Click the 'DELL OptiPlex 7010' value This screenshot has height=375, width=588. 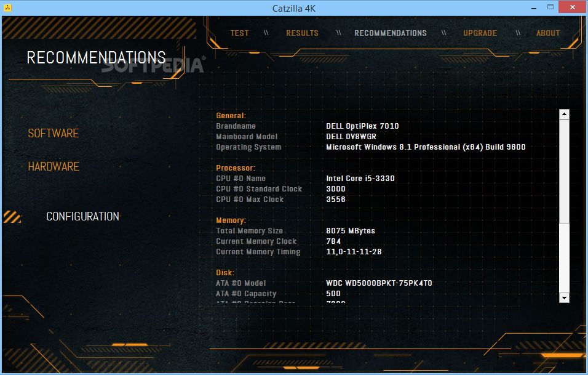coord(362,126)
